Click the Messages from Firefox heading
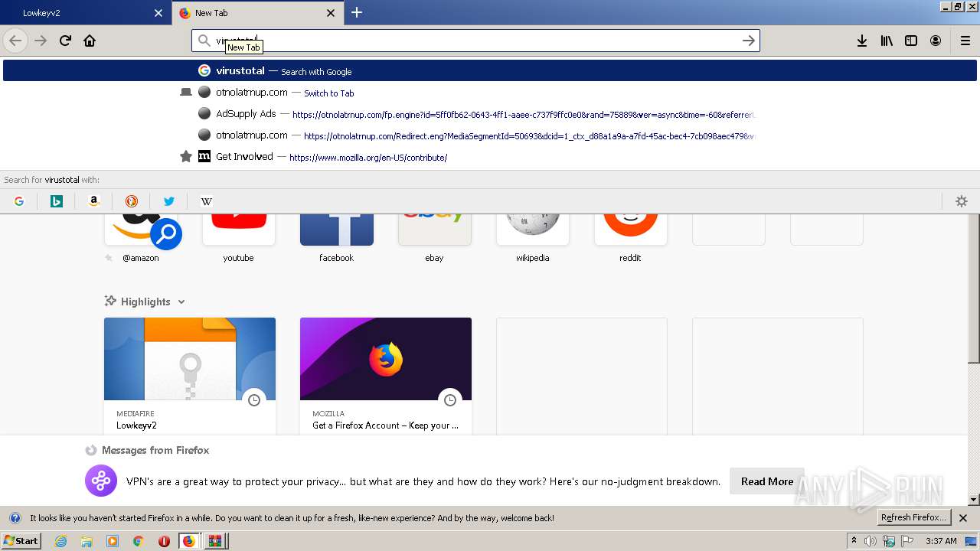 pyautogui.click(x=155, y=450)
